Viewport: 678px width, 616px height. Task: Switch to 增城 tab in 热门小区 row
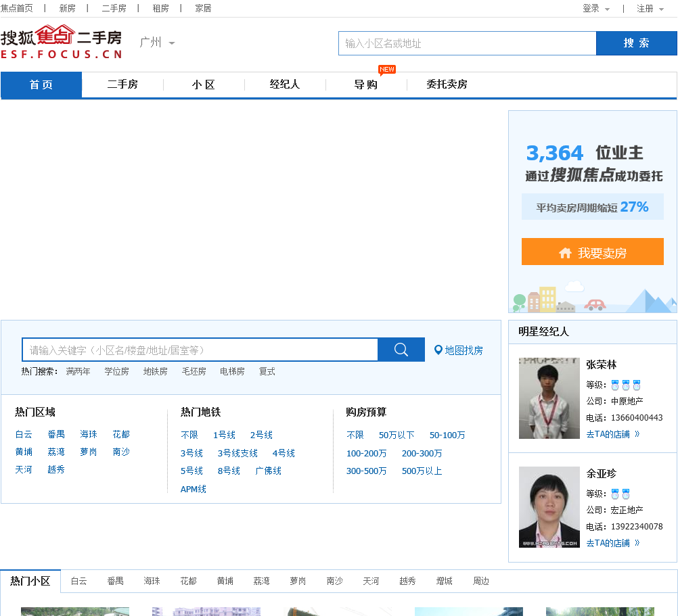[444, 582]
